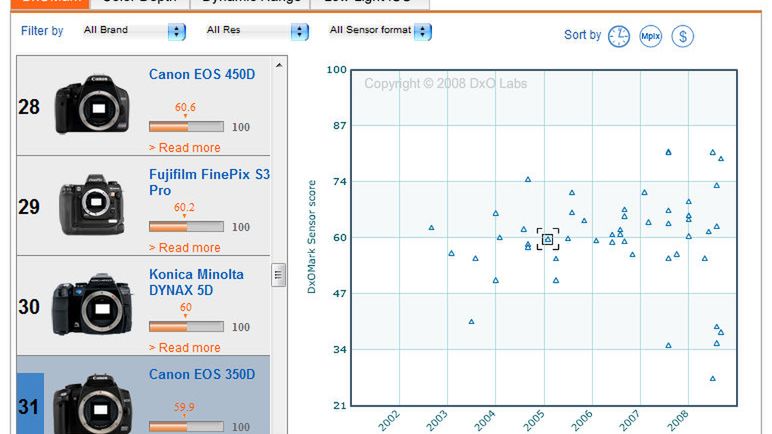Image resolution: width=772 pixels, height=434 pixels.
Task: Click the orange 60.2 score value
Action: click(184, 207)
